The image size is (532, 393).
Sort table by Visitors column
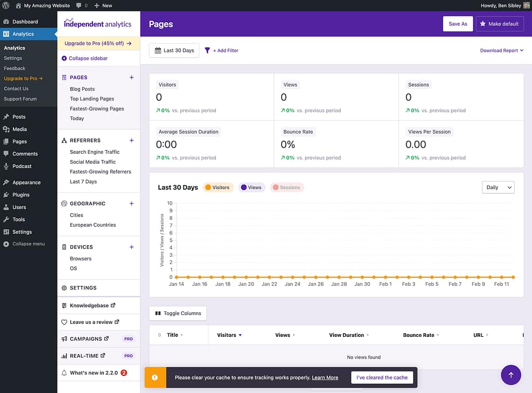point(229,335)
